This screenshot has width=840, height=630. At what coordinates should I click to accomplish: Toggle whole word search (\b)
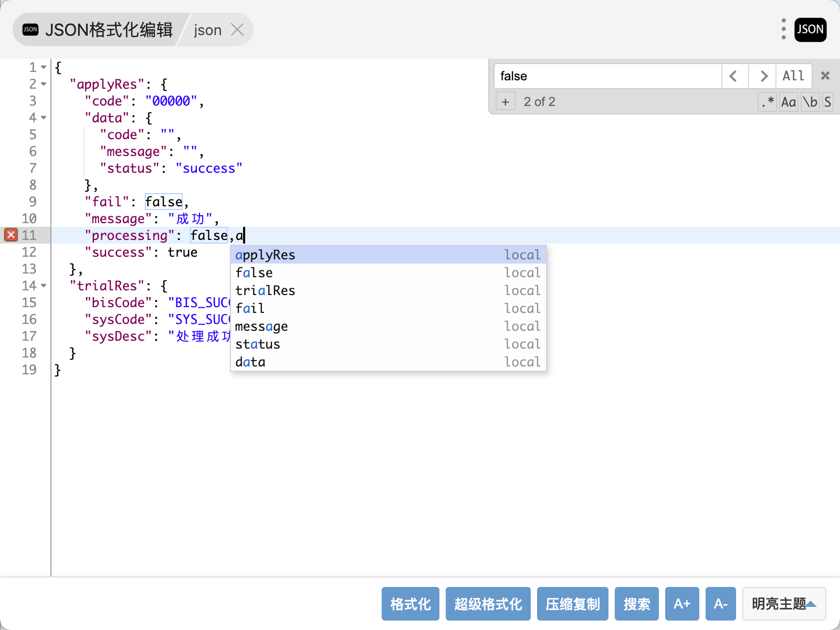coord(810,102)
